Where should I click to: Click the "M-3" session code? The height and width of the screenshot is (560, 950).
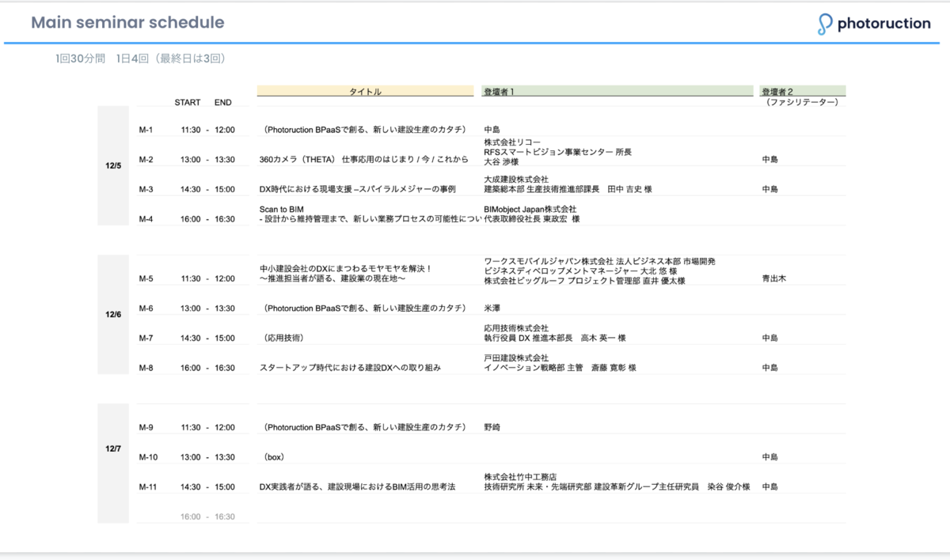(x=146, y=190)
